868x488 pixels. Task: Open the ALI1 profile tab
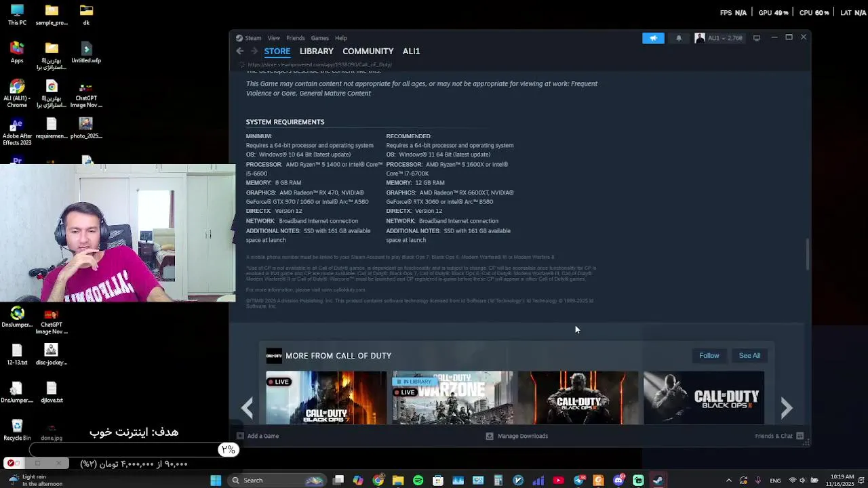point(411,52)
